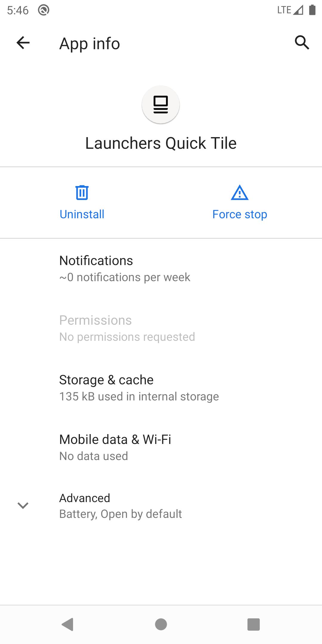Tap the Android back navigation triangle
The image size is (322, 644).
coord(68,624)
